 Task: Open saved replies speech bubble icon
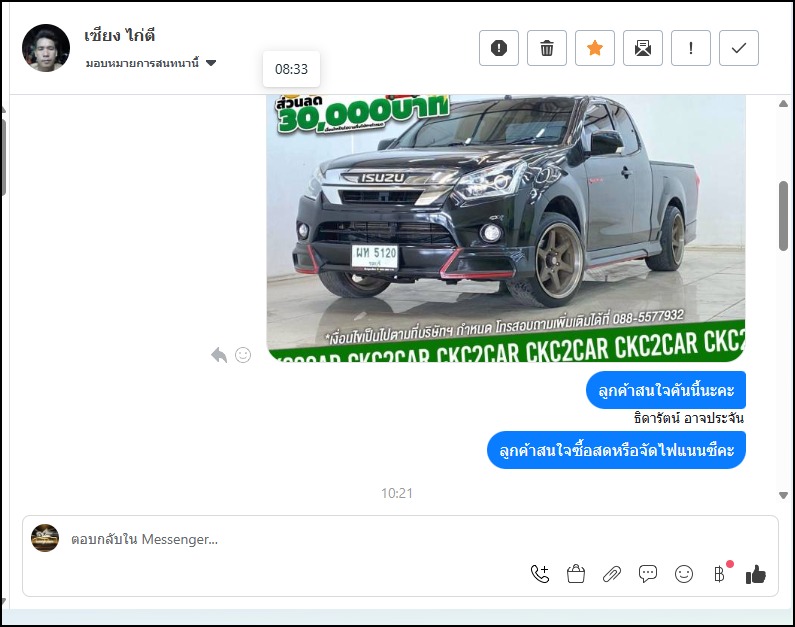coord(647,574)
